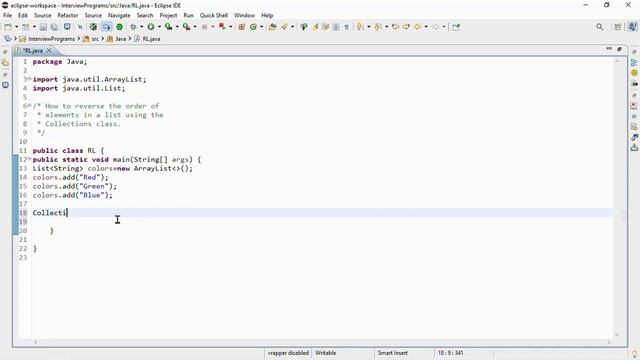Toggle the Word Wrap toolbar button
Screen dimensions: 640x360
(x=325, y=27)
